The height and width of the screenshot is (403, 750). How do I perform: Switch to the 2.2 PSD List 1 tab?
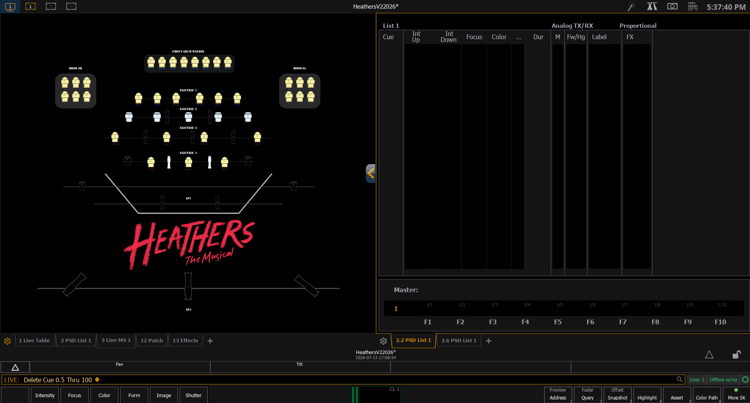tap(413, 340)
